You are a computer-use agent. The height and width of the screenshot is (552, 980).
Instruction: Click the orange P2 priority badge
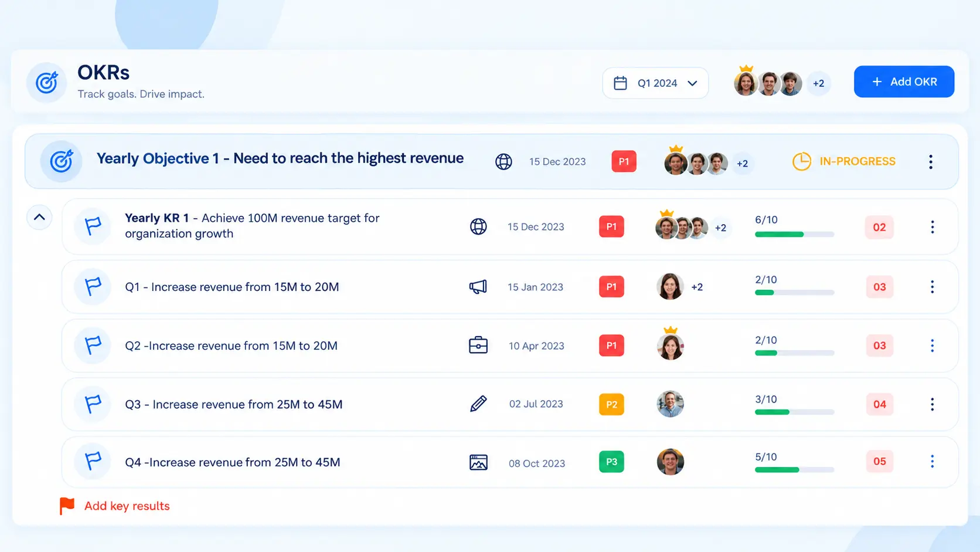pyautogui.click(x=611, y=404)
